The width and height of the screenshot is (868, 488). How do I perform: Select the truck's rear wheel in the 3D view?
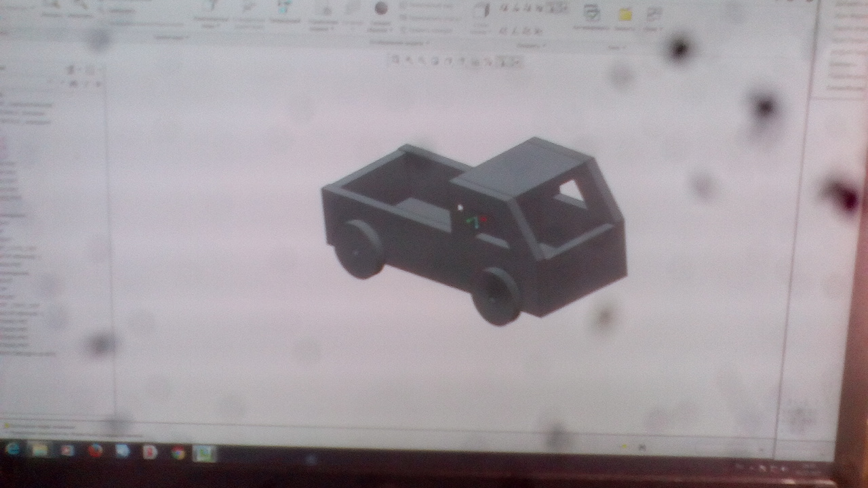[x=359, y=249]
